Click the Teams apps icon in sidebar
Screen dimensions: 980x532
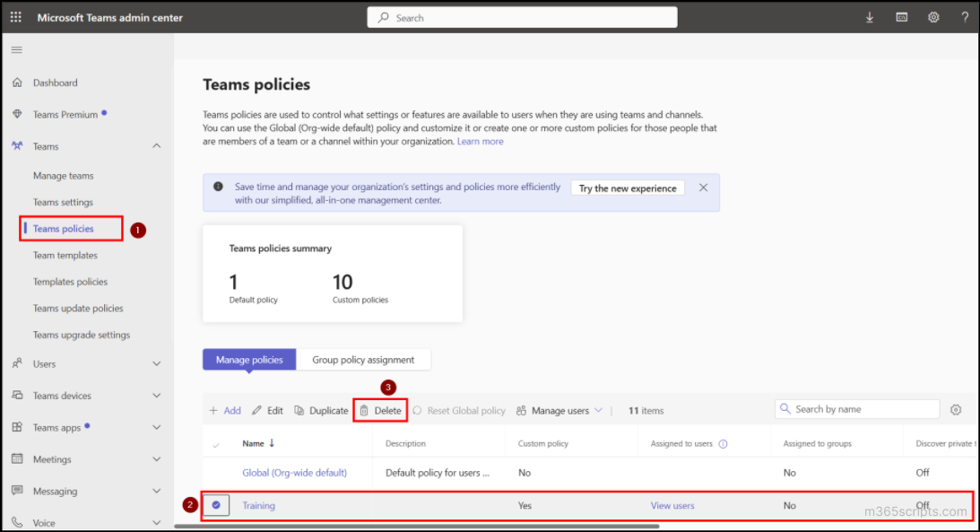click(x=17, y=427)
